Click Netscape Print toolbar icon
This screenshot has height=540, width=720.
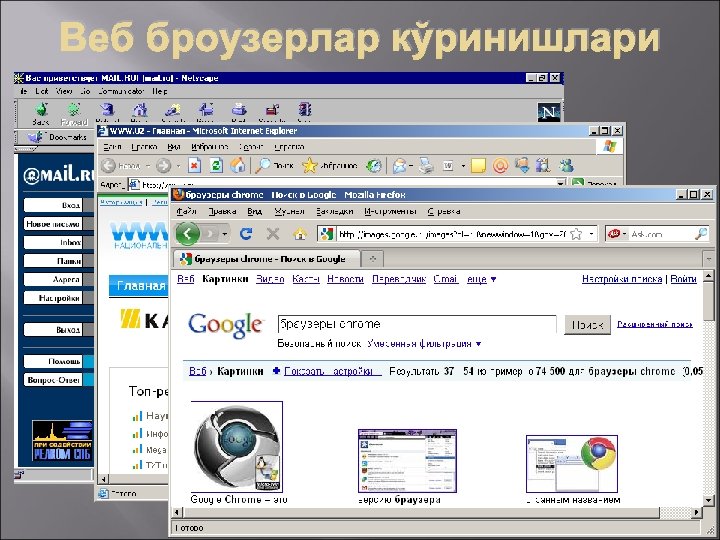239,111
